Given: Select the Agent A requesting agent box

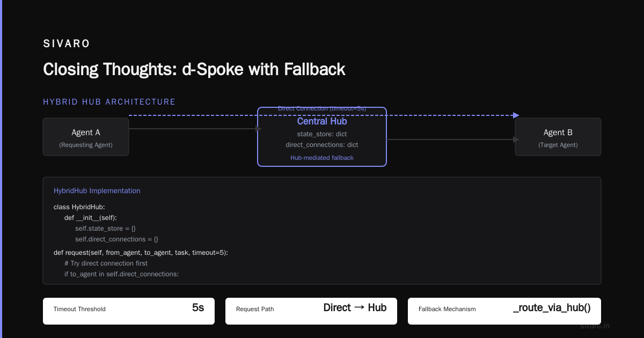Looking at the screenshot, I should (86, 137).
